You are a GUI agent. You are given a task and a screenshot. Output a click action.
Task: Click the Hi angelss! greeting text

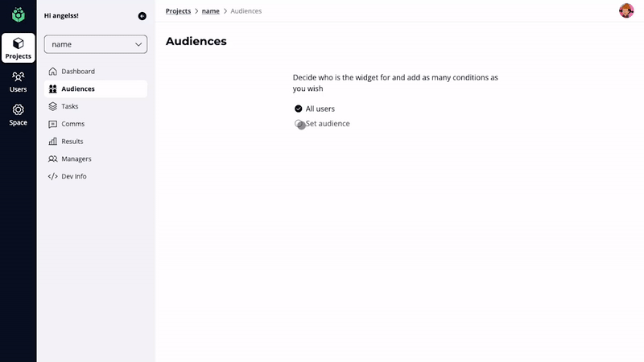click(61, 15)
